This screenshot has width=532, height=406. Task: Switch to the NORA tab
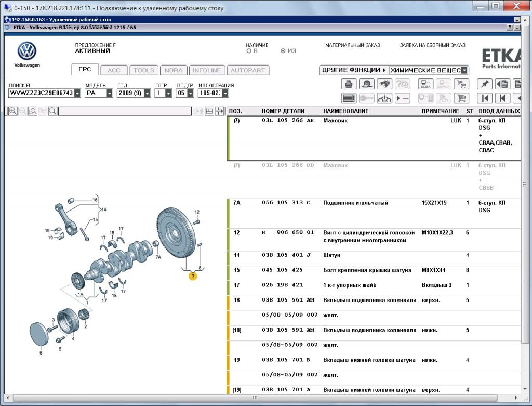(x=174, y=70)
